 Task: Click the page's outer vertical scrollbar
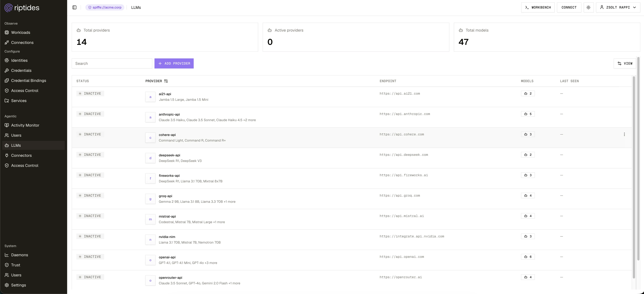click(x=638, y=159)
